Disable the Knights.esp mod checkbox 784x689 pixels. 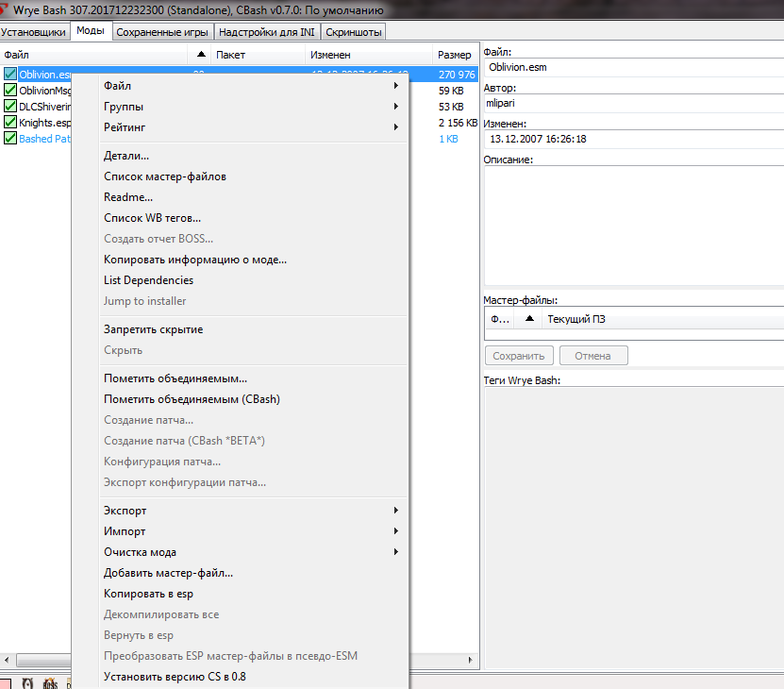(x=10, y=122)
